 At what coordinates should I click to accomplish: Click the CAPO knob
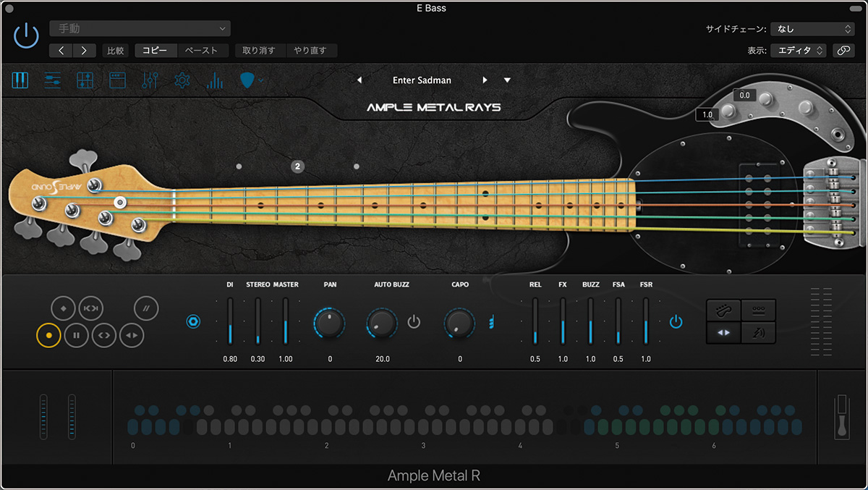click(x=459, y=322)
